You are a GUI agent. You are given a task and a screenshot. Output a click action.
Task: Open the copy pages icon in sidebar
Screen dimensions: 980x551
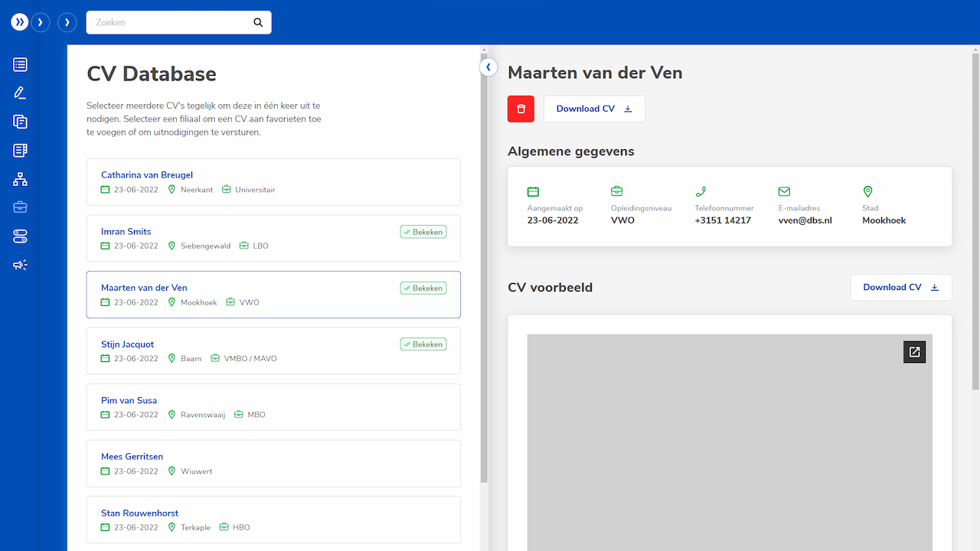[x=19, y=121]
